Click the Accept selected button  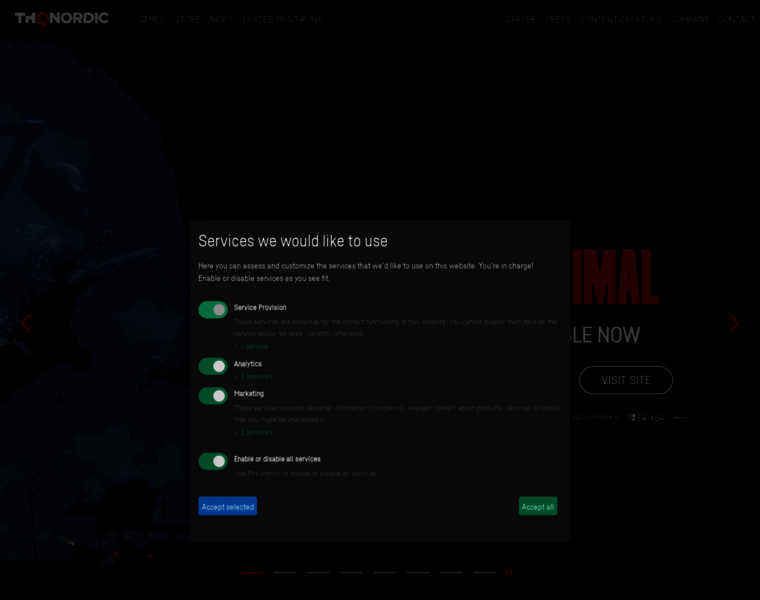(228, 506)
